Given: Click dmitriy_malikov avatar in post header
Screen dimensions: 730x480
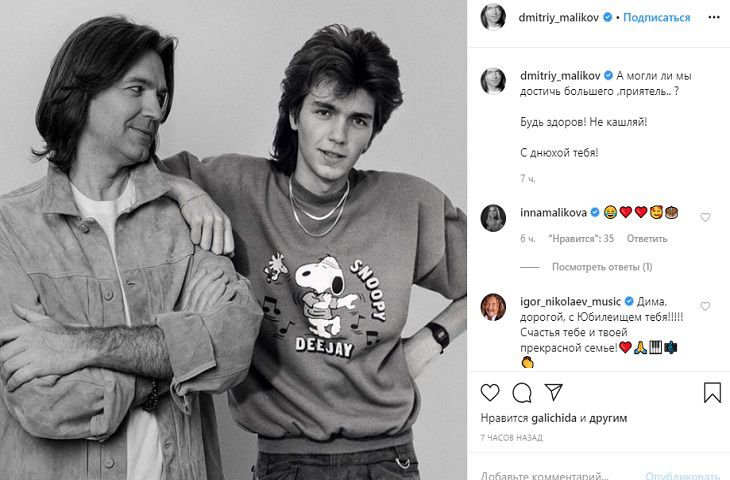Looking at the screenshot, I should (x=493, y=17).
